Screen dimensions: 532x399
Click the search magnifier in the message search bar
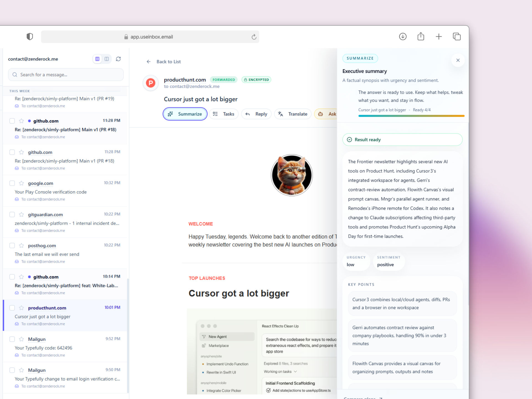click(x=15, y=75)
